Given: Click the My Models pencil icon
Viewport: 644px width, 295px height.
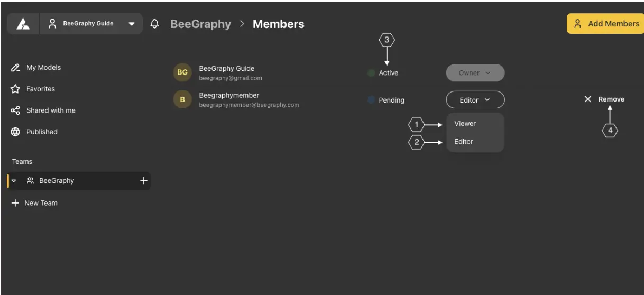Looking at the screenshot, I should coord(15,68).
